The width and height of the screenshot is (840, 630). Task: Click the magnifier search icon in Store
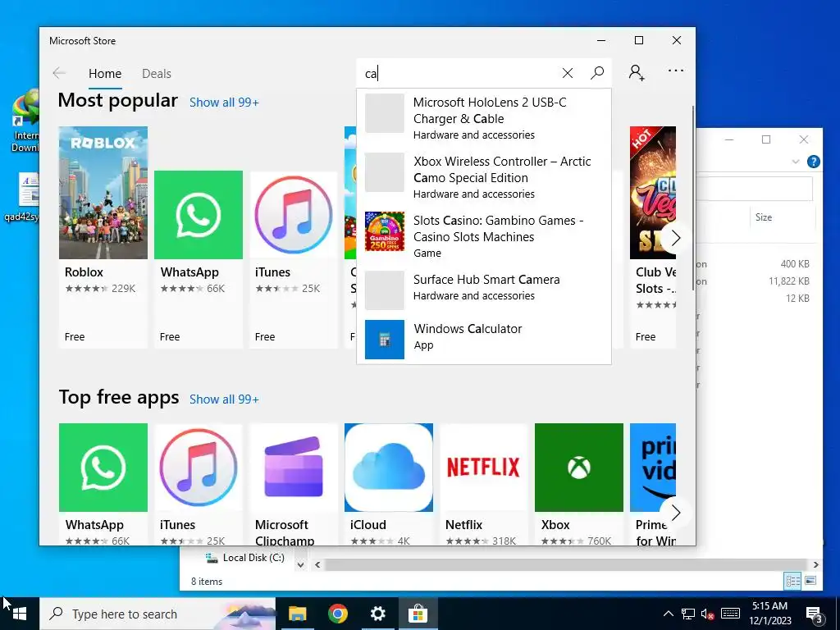pyautogui.click(x=597, y=73)
